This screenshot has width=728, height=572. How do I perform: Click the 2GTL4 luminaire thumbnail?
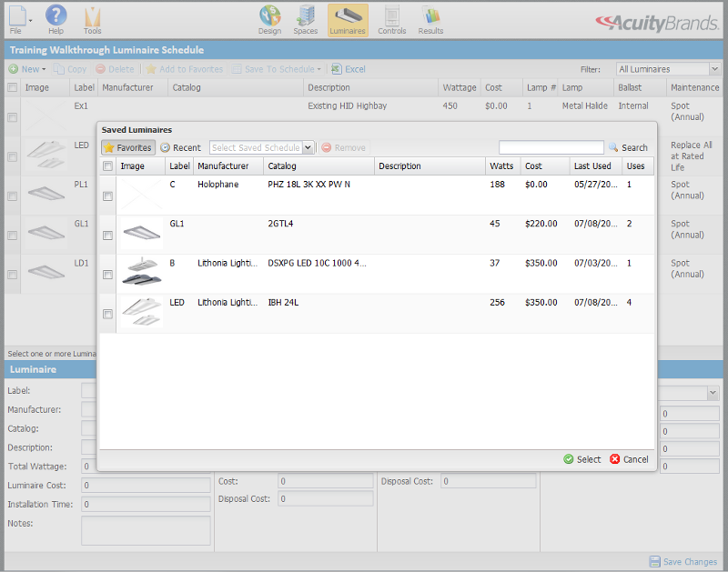point(142,234)
